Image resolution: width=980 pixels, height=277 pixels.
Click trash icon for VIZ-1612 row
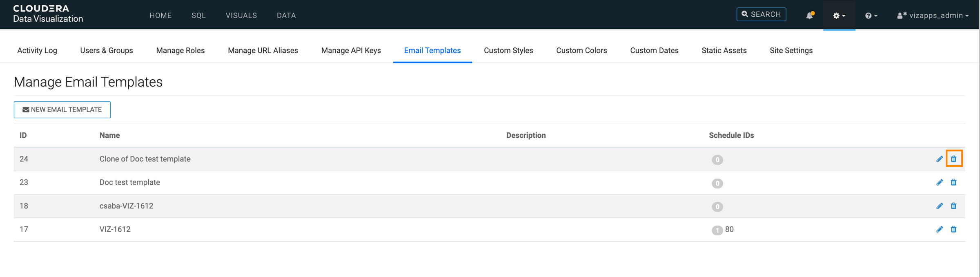point(953,229)
